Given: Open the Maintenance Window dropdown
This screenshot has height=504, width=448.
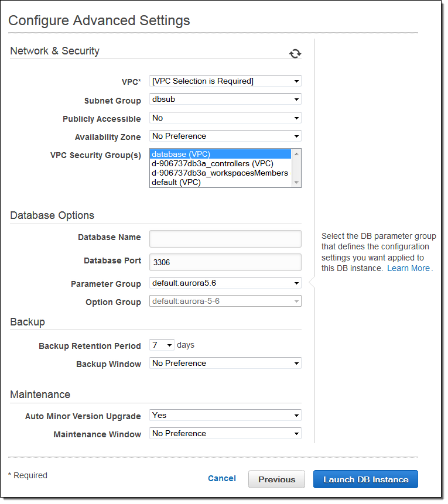Looking at the screenshot, I should pyautogui.click(x=225, y=434).
